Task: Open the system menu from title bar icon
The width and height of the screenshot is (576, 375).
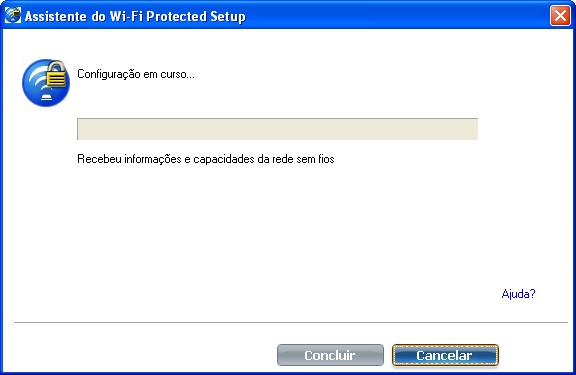Action: tap(12, 15)
